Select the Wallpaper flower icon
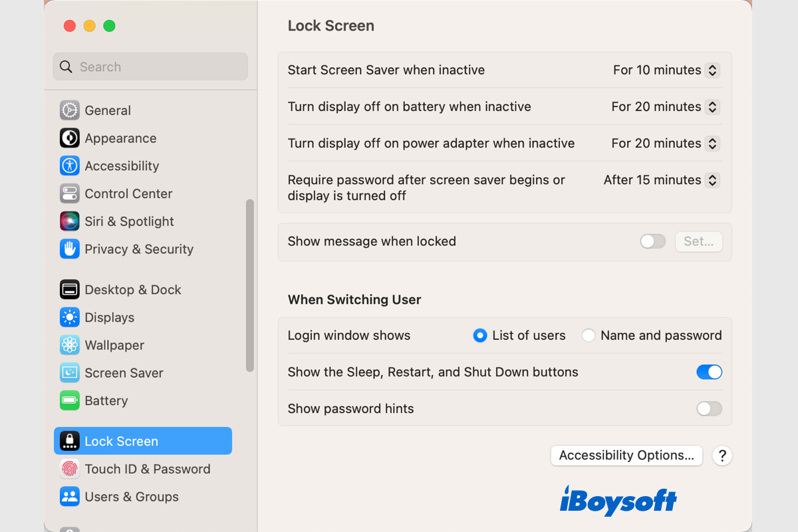The width and height of the screenshot is (798, 532). coord(69,345)
